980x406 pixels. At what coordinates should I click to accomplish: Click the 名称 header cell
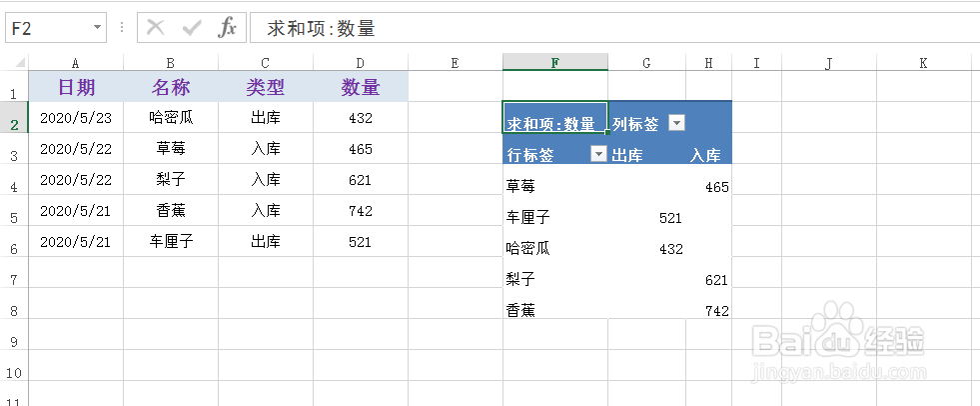point(171,87)
